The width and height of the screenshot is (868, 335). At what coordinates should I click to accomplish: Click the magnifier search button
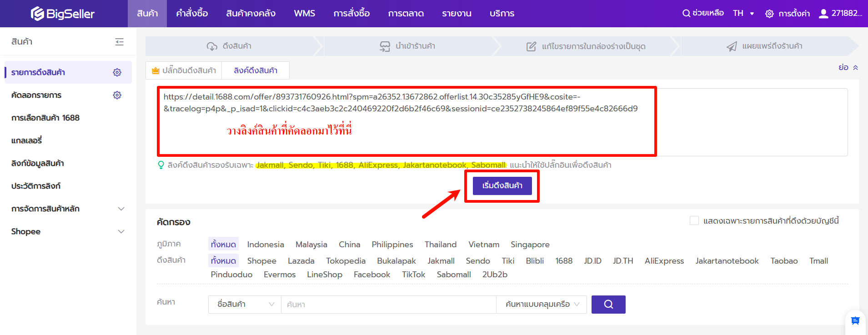608,305
